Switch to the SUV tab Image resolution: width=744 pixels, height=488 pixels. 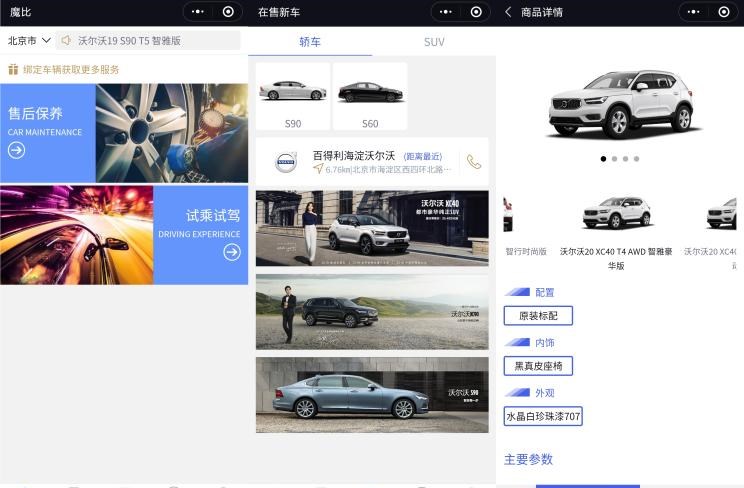pyautogui.click(x=434, y=42)
